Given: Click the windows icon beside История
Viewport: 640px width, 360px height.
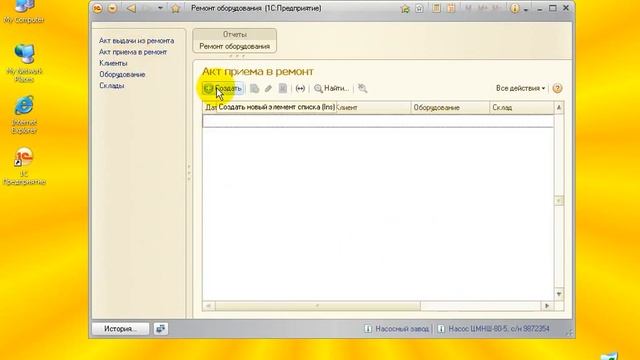Looking at the screenshot, I should point(160,329).
